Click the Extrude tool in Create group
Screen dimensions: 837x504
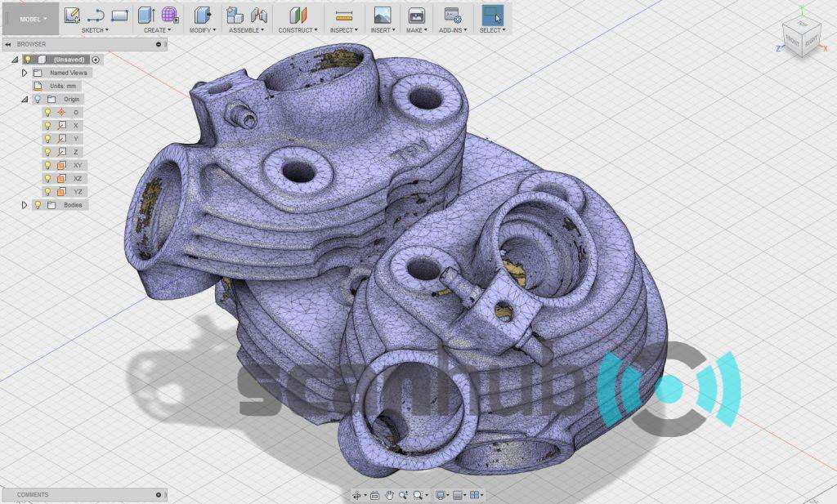coord(146,15)
